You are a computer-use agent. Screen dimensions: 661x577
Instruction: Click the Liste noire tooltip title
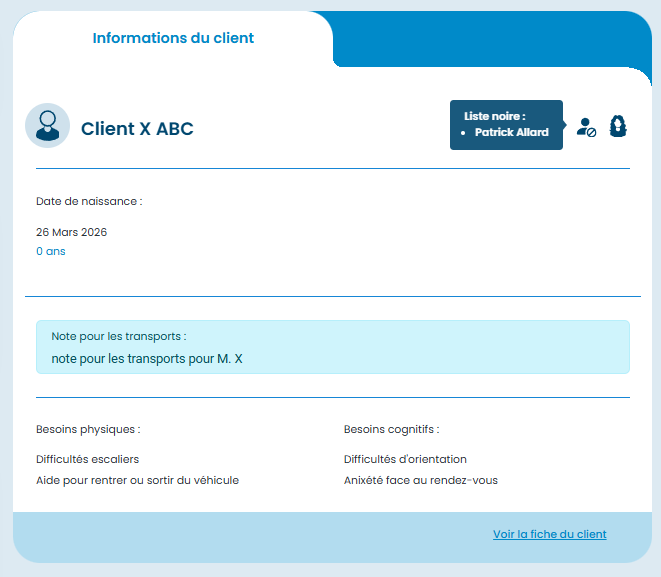(x=494, y=116)
